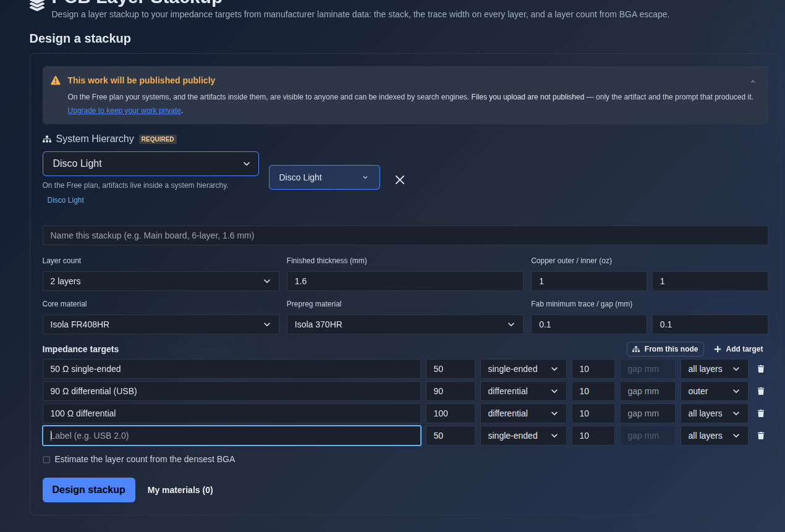Open the Layer count dropdown
This screenshot has height=532, width=785.
(x=161, y=281)
